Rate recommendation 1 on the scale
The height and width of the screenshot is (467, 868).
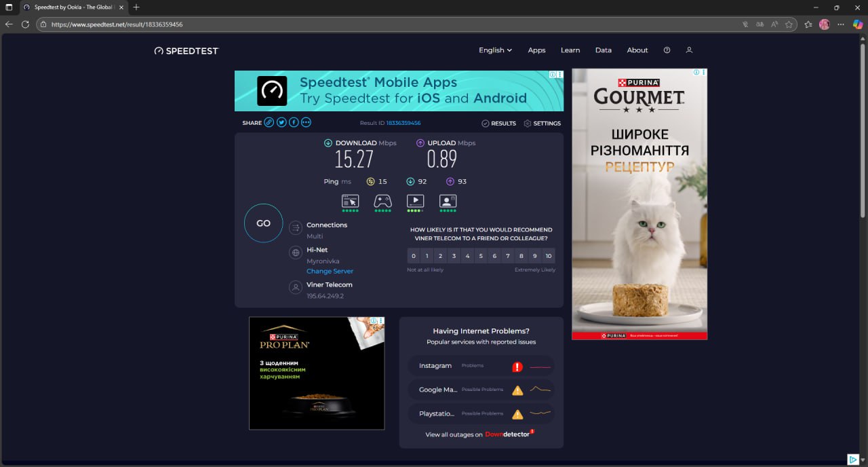pos(427,256)
